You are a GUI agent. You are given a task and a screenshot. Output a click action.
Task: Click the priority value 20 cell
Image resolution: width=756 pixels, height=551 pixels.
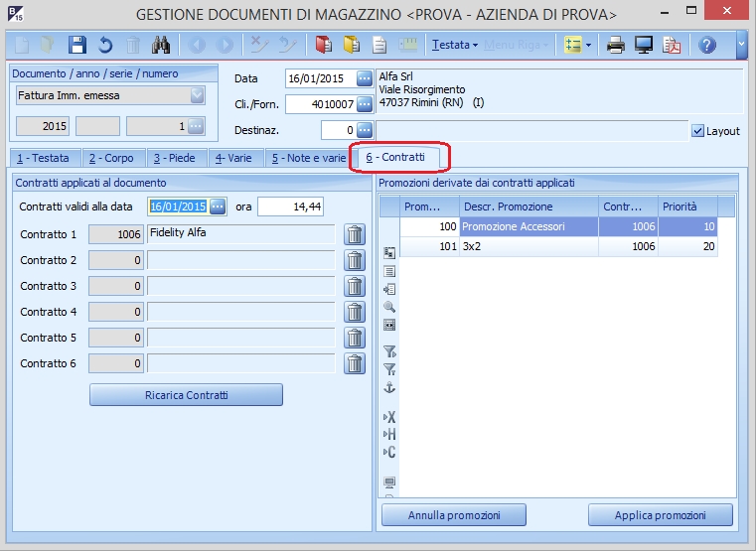[688, 246]
